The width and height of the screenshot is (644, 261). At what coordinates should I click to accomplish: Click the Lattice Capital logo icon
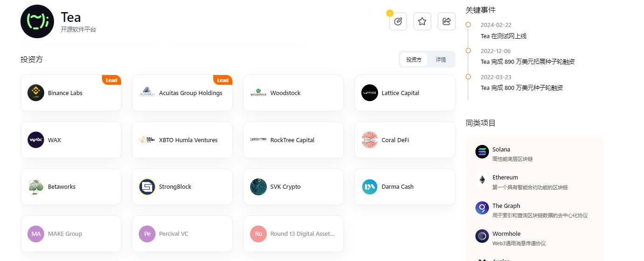pyautogui.click(x=370, y=93)
